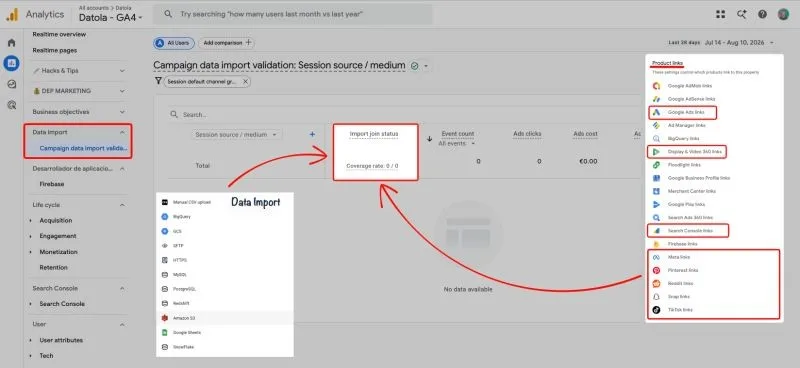Image resolution: width=800 pixels, height=368 pixels.
Task: Expand the Acquisition tree item
Action: (x=31, y=220)
